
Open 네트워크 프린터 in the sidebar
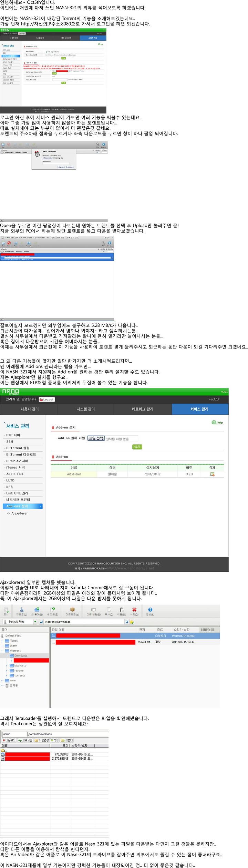(18, 500)
